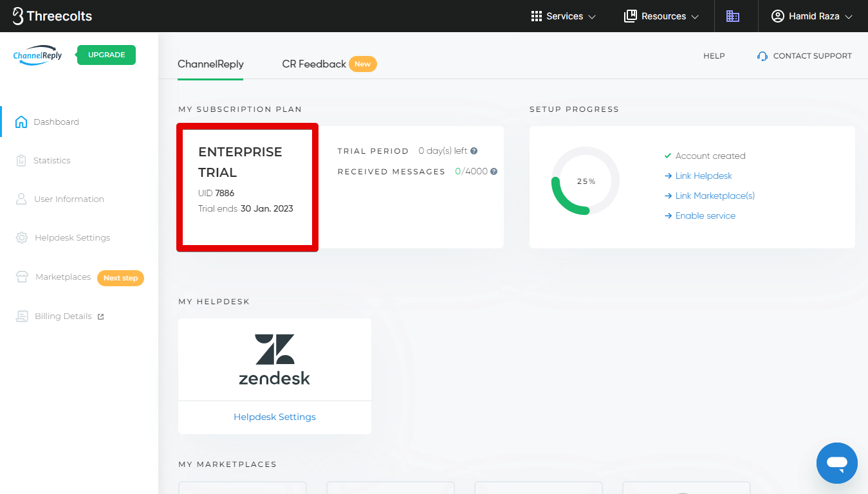Click the New badge on CR Feedback

(x=363, y=64)
